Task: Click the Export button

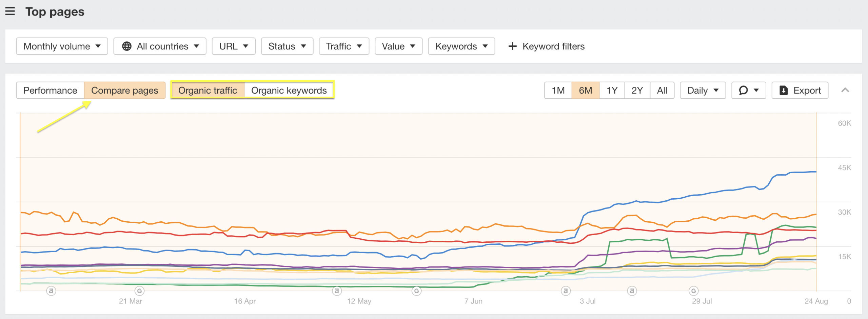Action: [x=800, y=90]
